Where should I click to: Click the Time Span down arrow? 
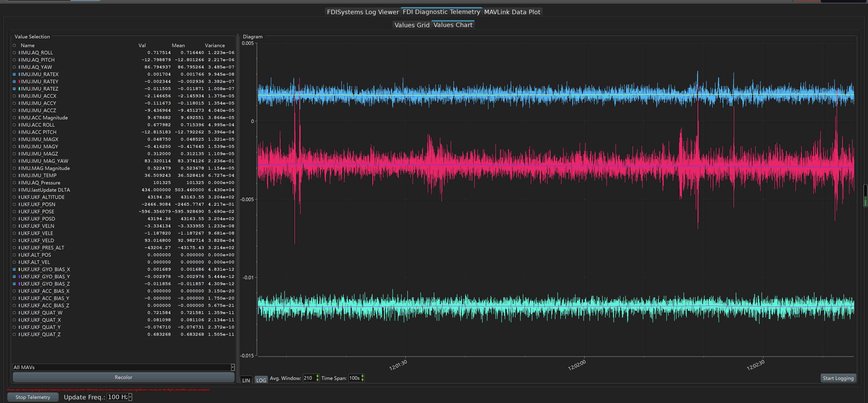[x=362, y=380]
